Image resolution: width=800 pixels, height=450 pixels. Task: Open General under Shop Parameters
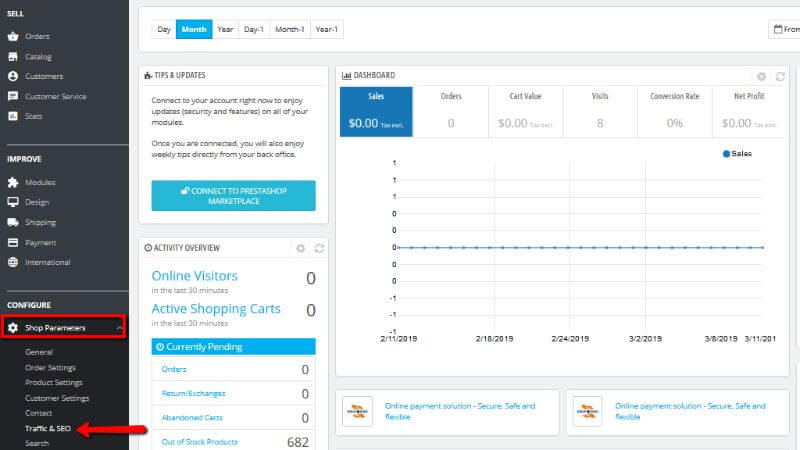tap(39, 352)
